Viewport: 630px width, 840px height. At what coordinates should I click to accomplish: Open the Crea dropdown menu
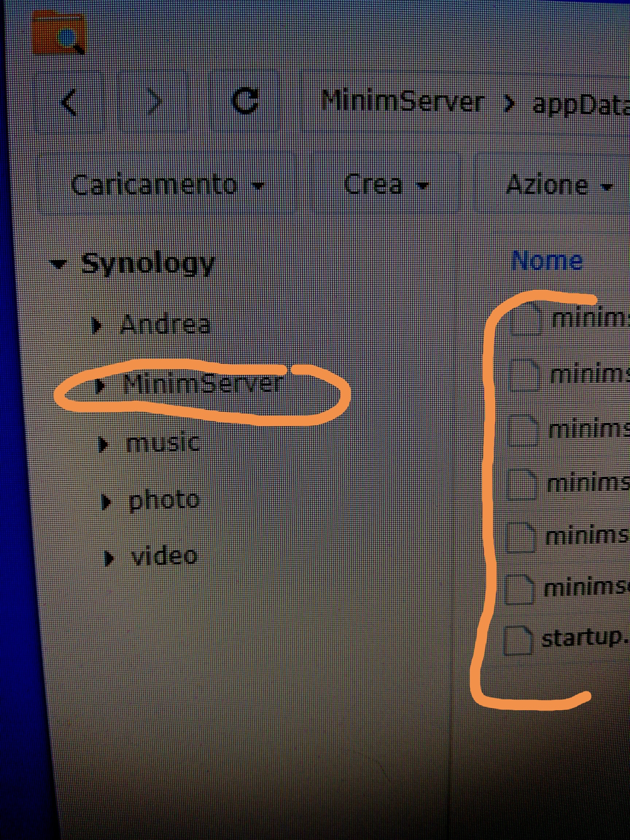pos(386,185)
